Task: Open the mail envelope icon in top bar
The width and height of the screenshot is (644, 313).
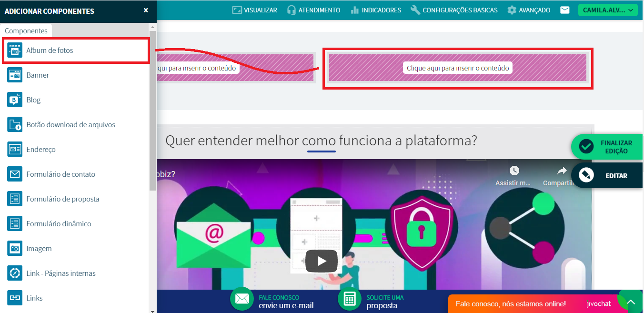Action: coord(564,10)
